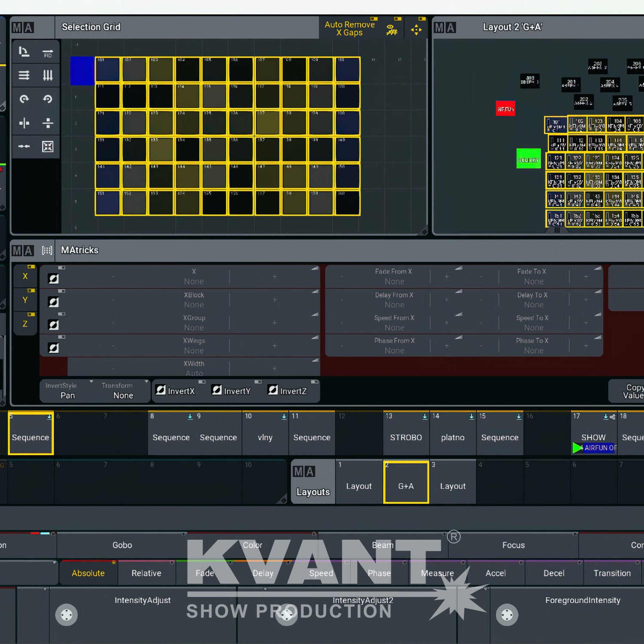Select the STROBO sequence button

[x=406, y=437]
